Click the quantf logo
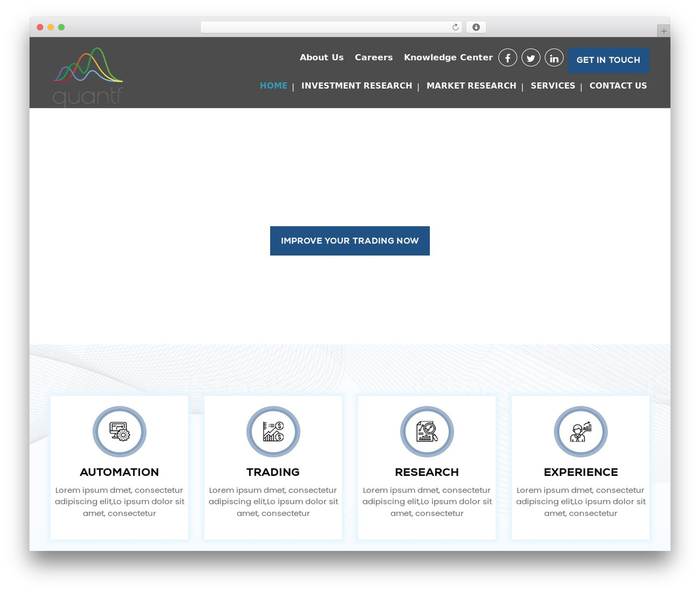Image resolution: width=700 pixels, height=593 pixels. click(87, 77)
